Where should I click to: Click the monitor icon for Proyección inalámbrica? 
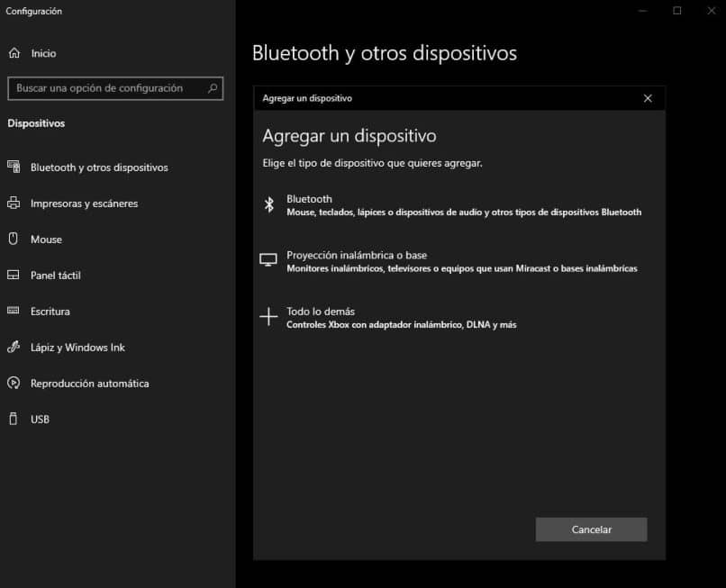click(x=268, y=259)
